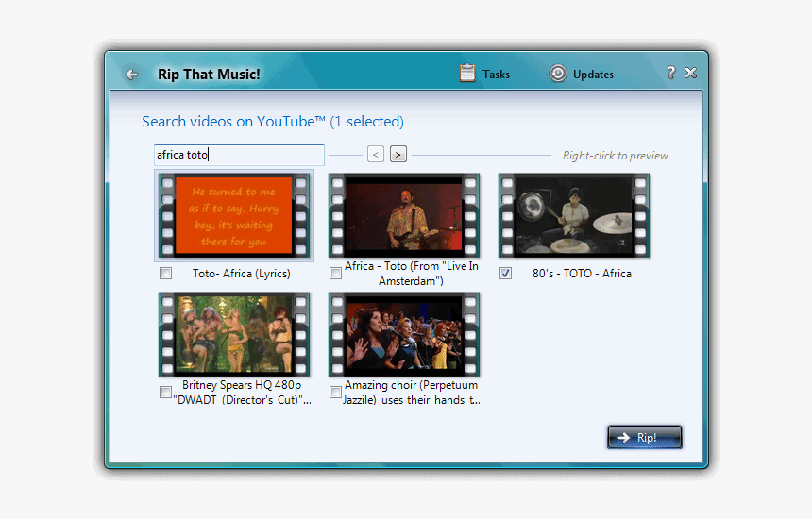Click the Britney Spears HQ 480p title text

click(242, 393)
